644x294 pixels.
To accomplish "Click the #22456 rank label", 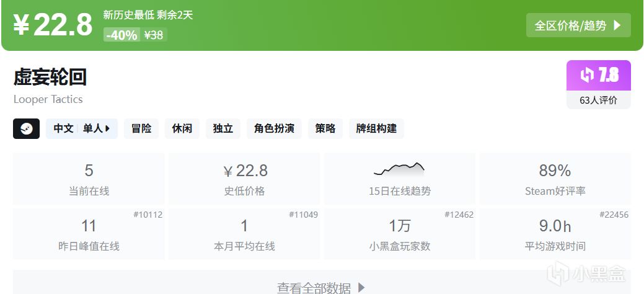I will point(614,215).
